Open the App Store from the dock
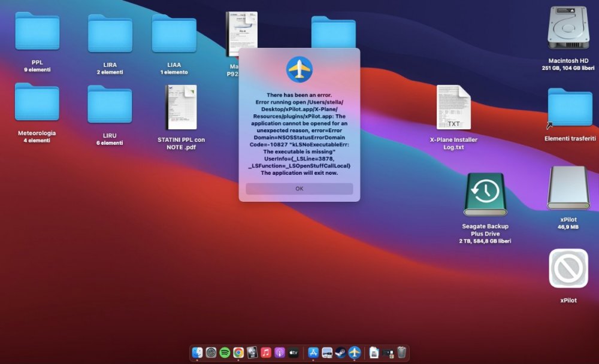Screen dimensions: 599x364 click(314, 353)
